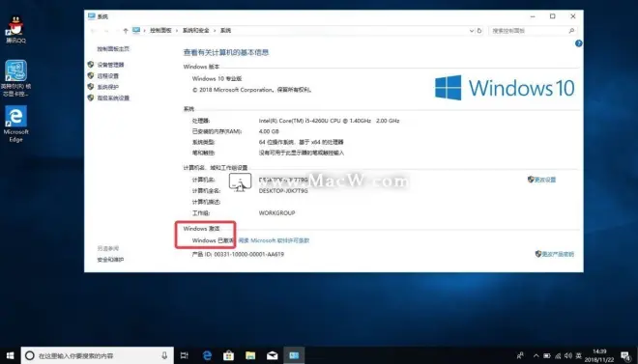
Task: Expand the chevron after the computer icon
Action: 144,31
